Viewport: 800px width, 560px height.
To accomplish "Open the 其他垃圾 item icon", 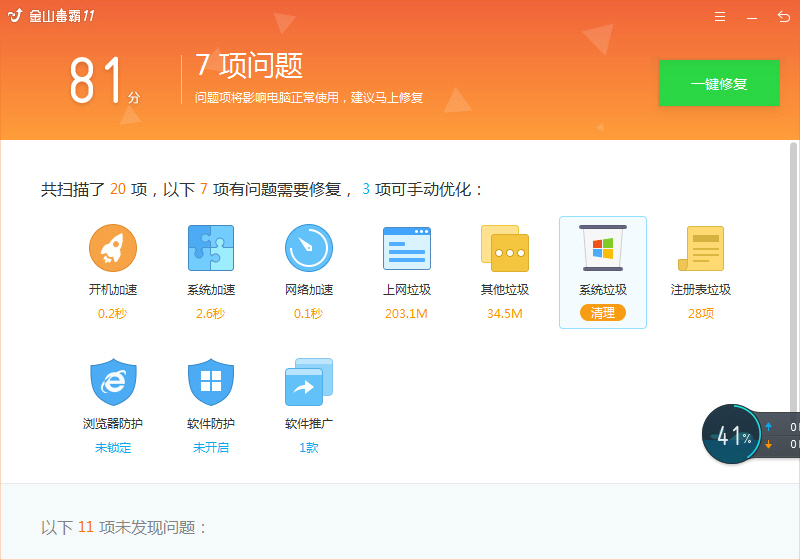I will tap(505, 248).
